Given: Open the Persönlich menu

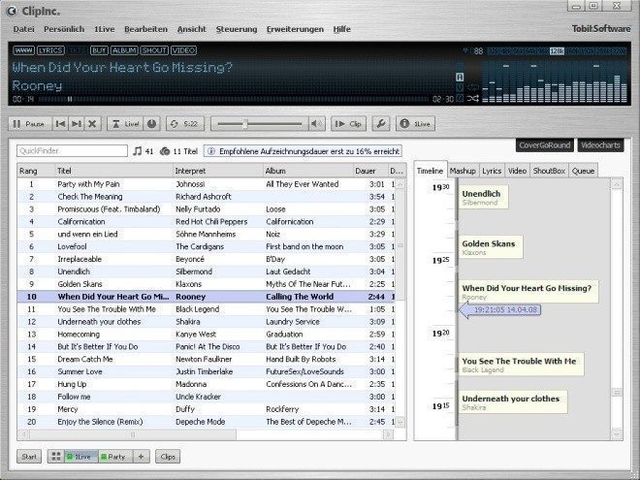Looking at the screenshot, I should [x=64, y=29].
